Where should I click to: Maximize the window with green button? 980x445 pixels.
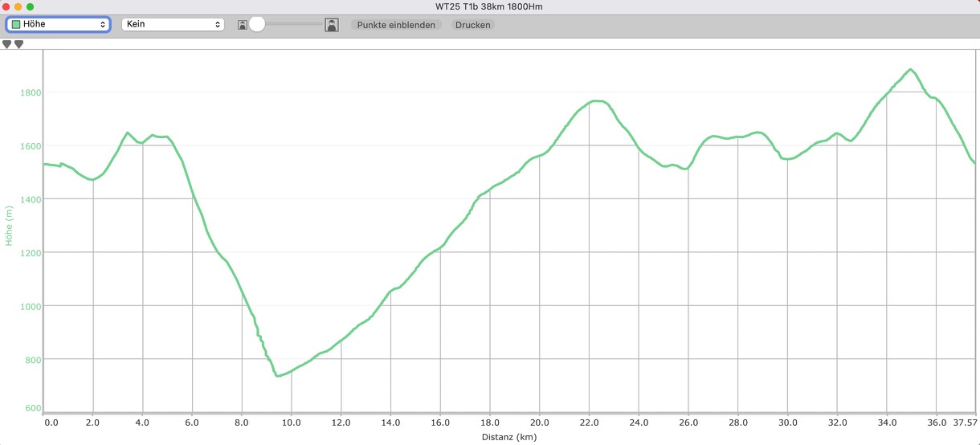point(31,7)
